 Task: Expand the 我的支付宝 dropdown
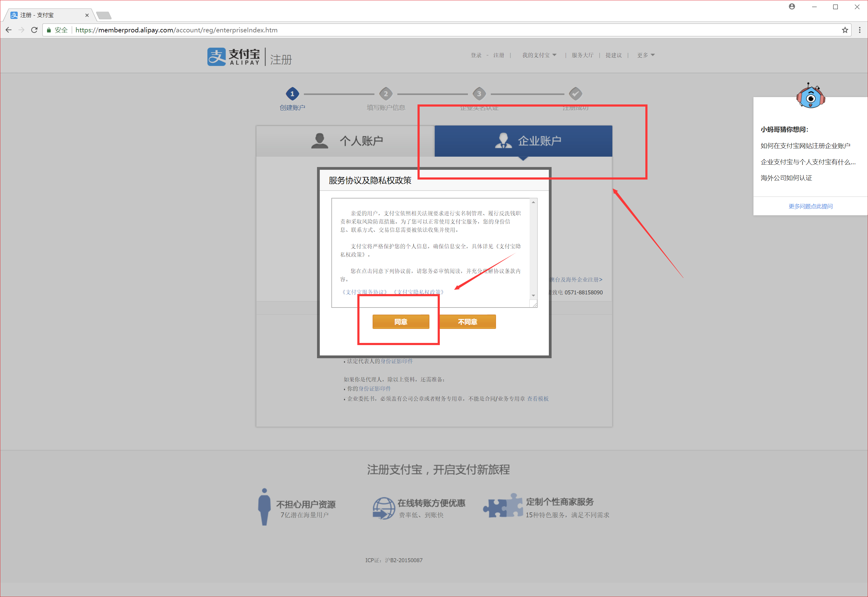coord(539,55)
